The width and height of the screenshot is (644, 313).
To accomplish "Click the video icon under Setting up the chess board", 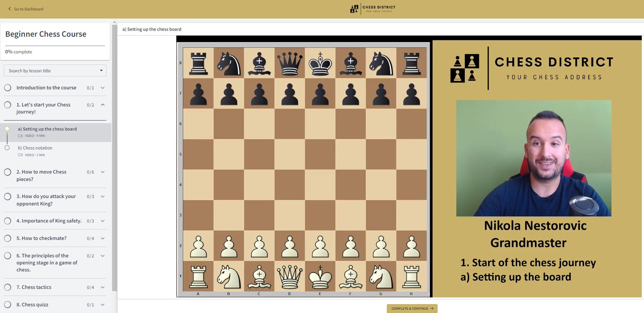I will [x=20, y=136].
